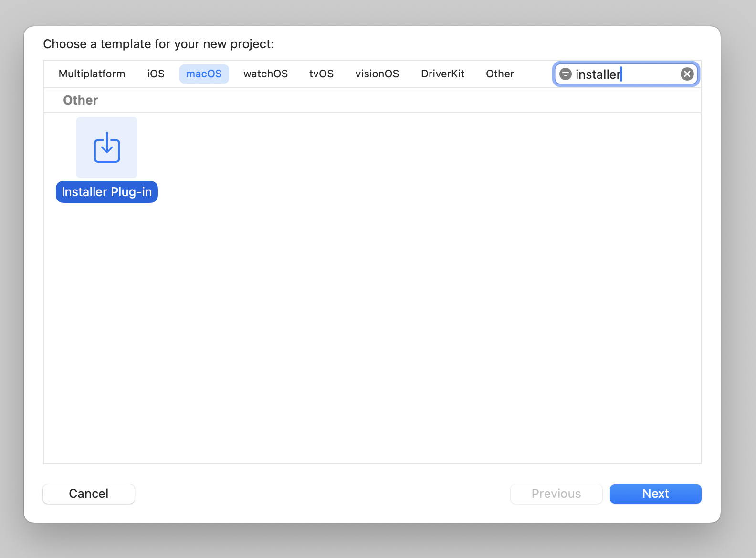Click the Next button
756x558 pixels.
click(655, 494)
